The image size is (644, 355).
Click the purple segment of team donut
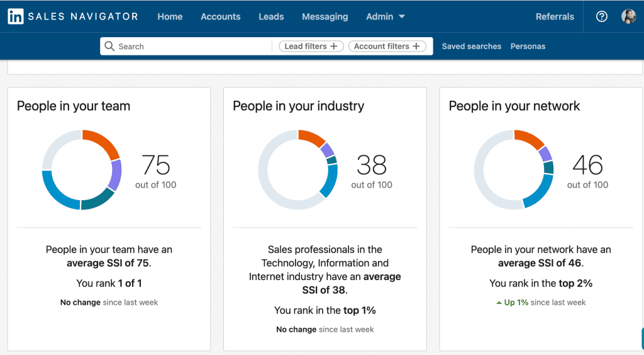(116, 174)
